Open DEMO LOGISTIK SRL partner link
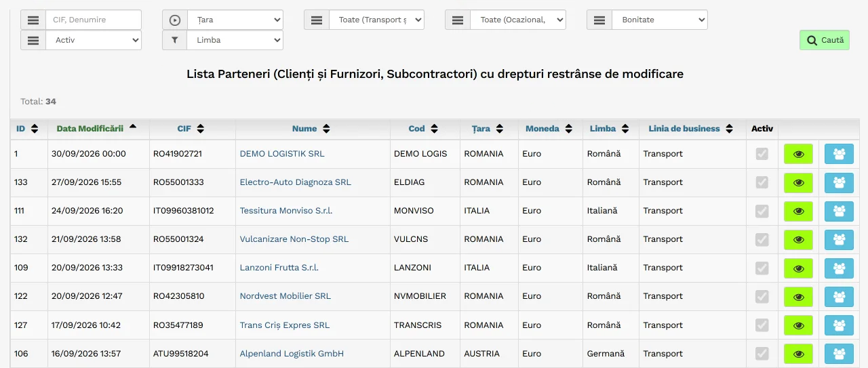868x368 pixels. 282,154
